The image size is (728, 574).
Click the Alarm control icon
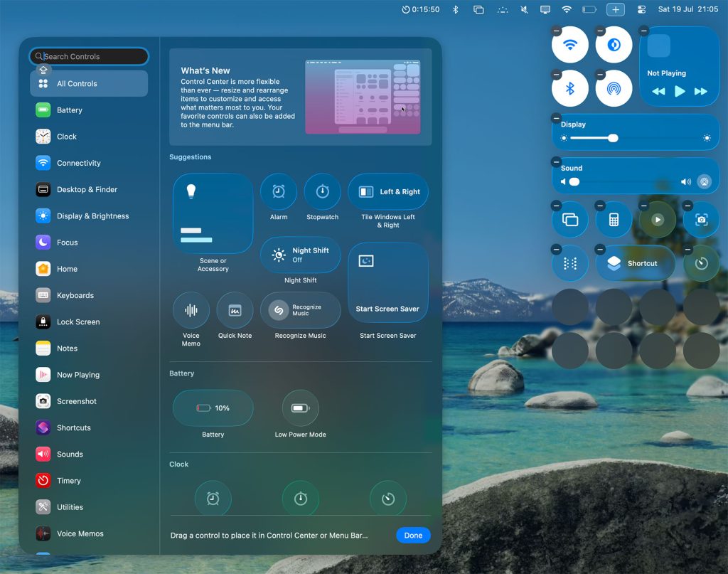click(279, 191)
